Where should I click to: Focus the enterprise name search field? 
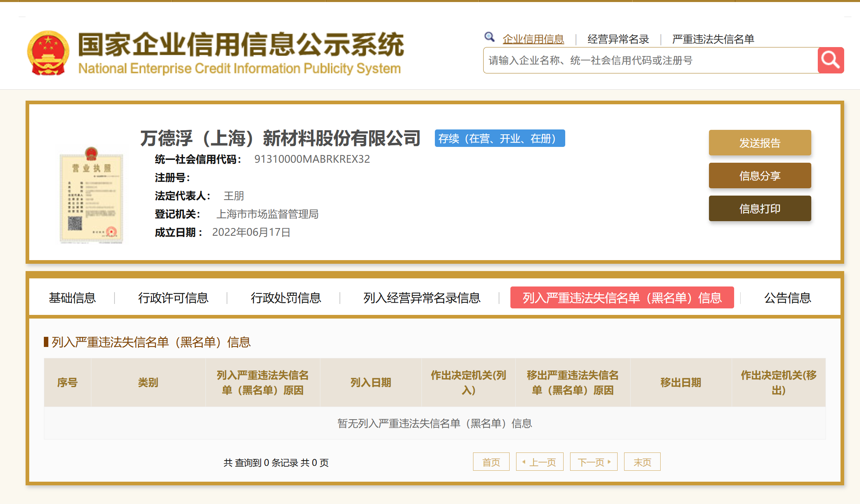(x=650, y=60)
